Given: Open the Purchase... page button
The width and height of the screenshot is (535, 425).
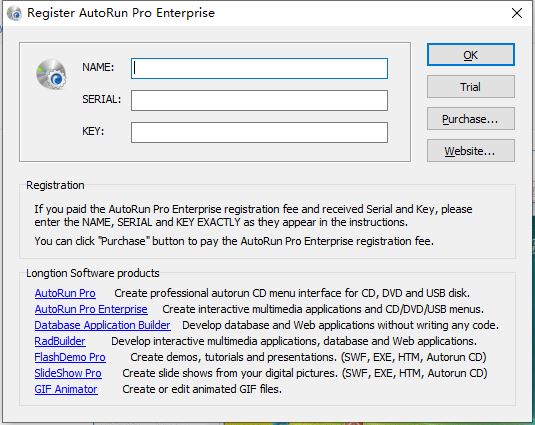Looking at the screenshot, I should pyautogui.click(x=471, y=119).
